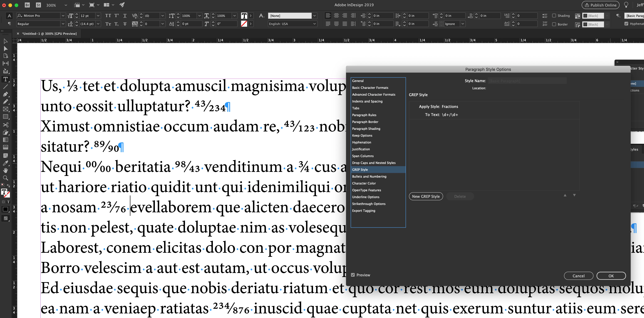Open the 300% zoom level dropdown
Image resolution: width=644 pixels, height=318 pixels.
66,5
